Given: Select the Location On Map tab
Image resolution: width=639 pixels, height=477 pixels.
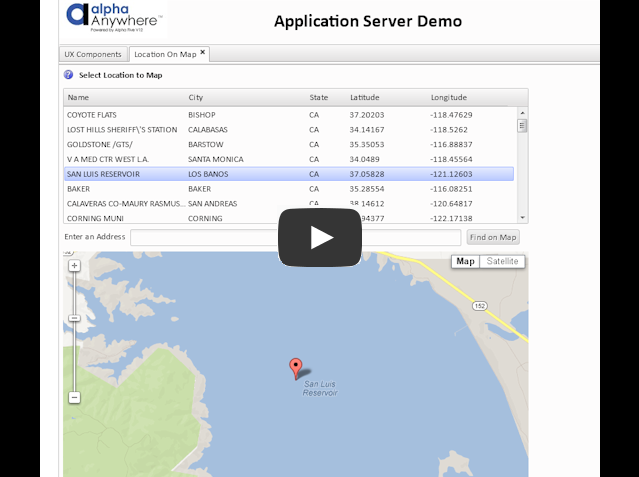Looking at the screenshot, I should 165,54.
